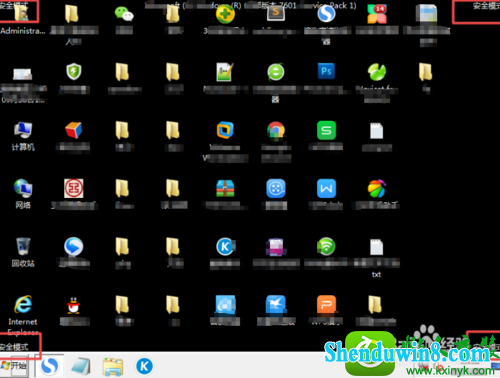The height and width of the screenshot is (378, 500).
Task: Launch Adobe Photoshop from the desktop
Action: click(x=326, y=71)
